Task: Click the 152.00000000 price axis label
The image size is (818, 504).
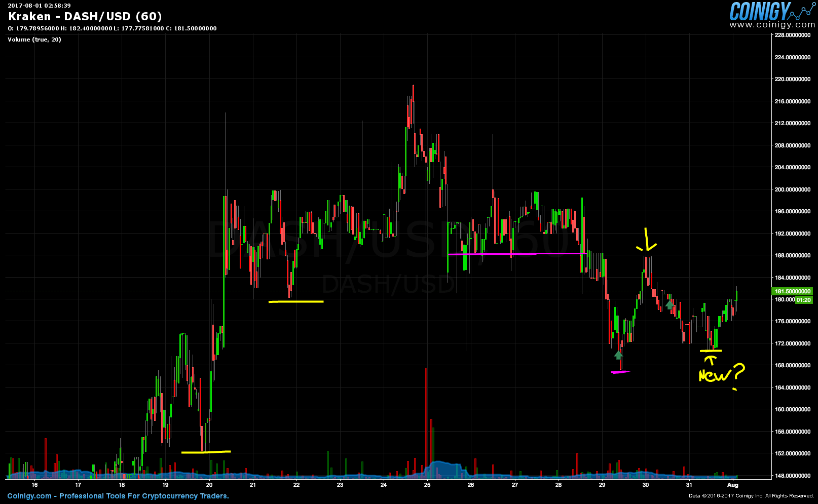Action: point(793,453)
